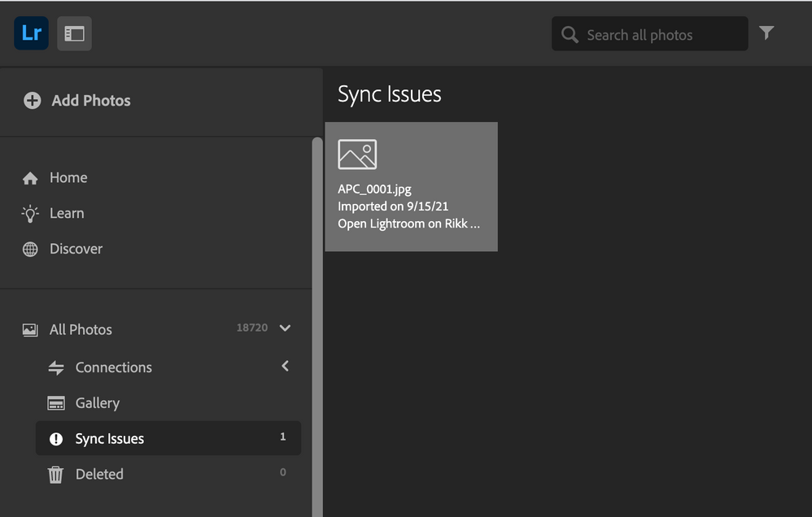Open the Add Photos button
The width and height of the screenshot is (812, 517).
[90, 101]
